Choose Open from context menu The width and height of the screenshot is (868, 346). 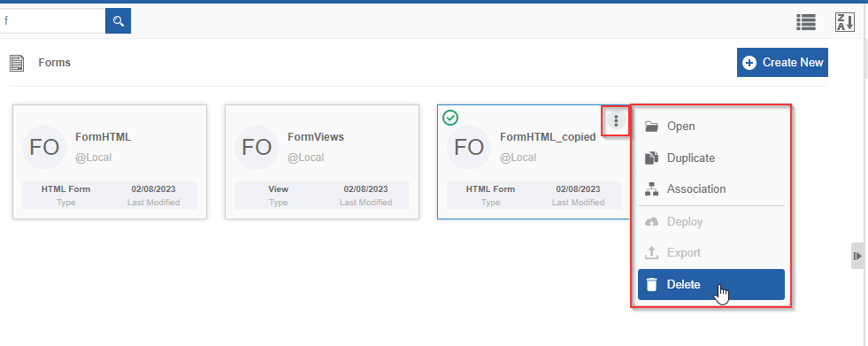[x=711, y=127]
